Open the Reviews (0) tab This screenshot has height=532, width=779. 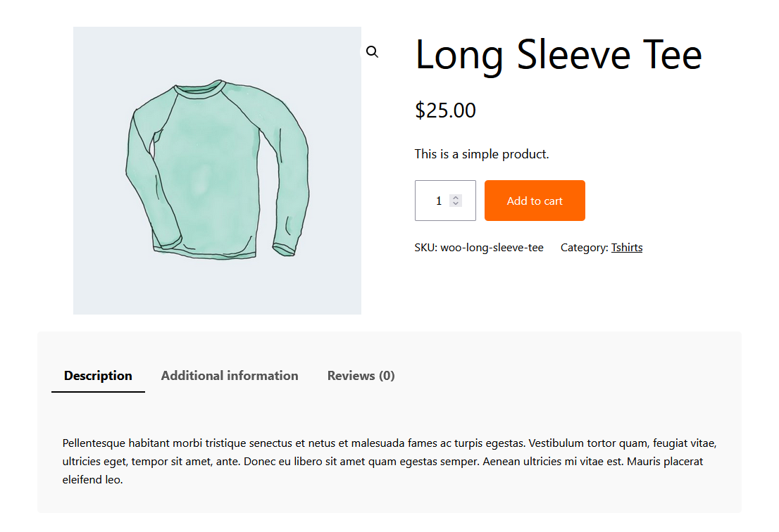pyautogui.click(x=361, y=375)
